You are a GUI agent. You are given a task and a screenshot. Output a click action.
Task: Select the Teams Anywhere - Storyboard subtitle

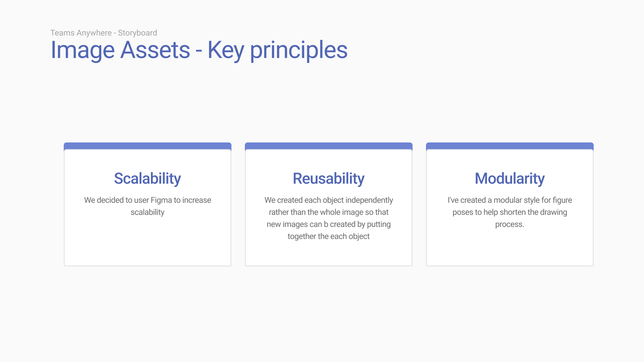pyautogui.click(x=104, y=33)
